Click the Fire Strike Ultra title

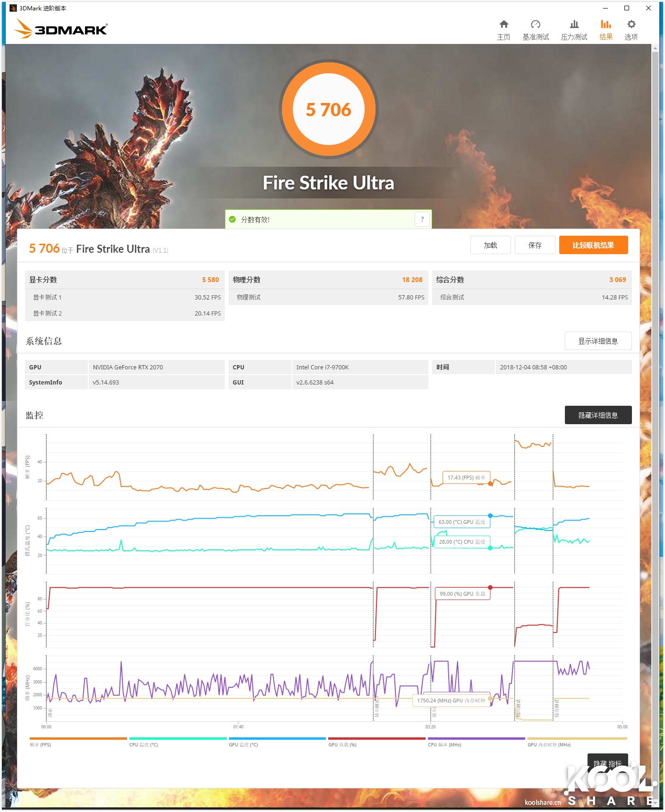coord(328,183)
